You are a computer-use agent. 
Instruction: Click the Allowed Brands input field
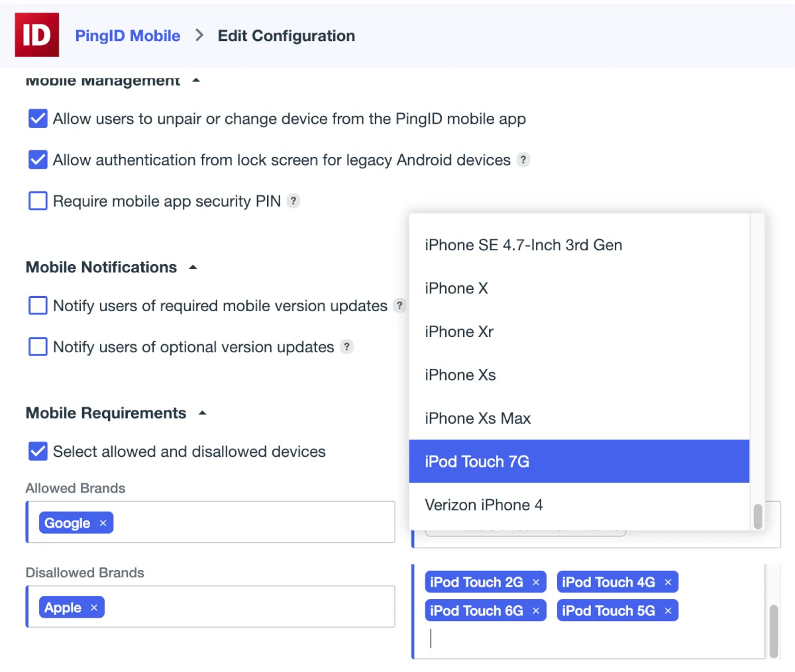pos(252,523)
